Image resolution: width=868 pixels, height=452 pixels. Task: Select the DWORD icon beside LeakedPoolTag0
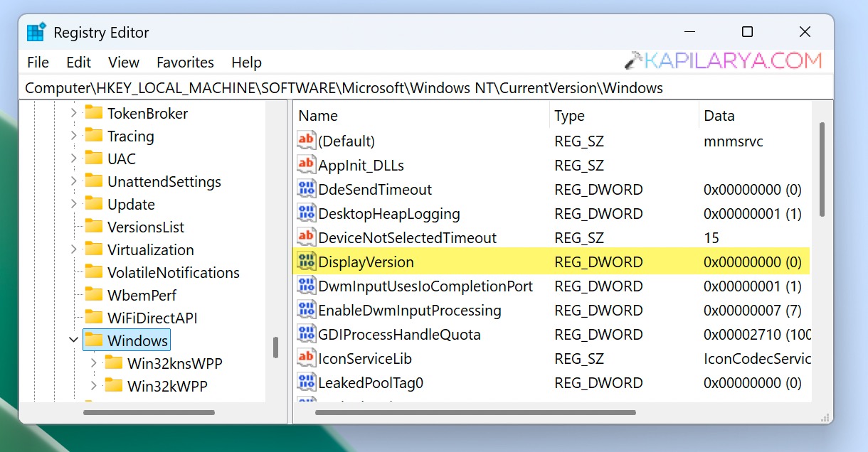point(305,382)
